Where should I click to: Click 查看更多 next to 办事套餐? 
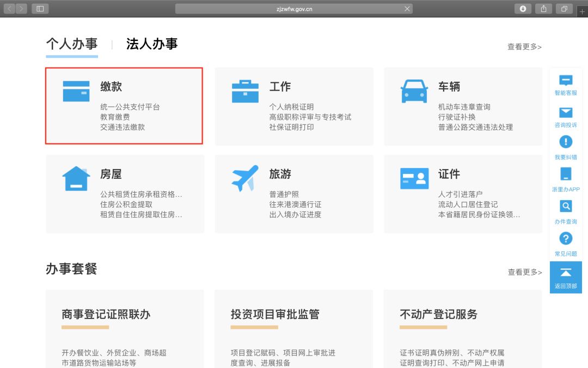tap(524, 273)
